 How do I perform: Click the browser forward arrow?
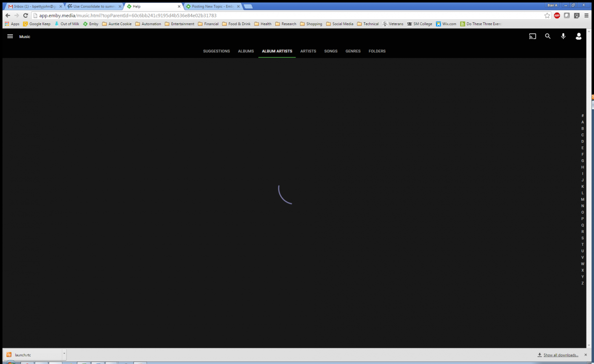point(16,15)
